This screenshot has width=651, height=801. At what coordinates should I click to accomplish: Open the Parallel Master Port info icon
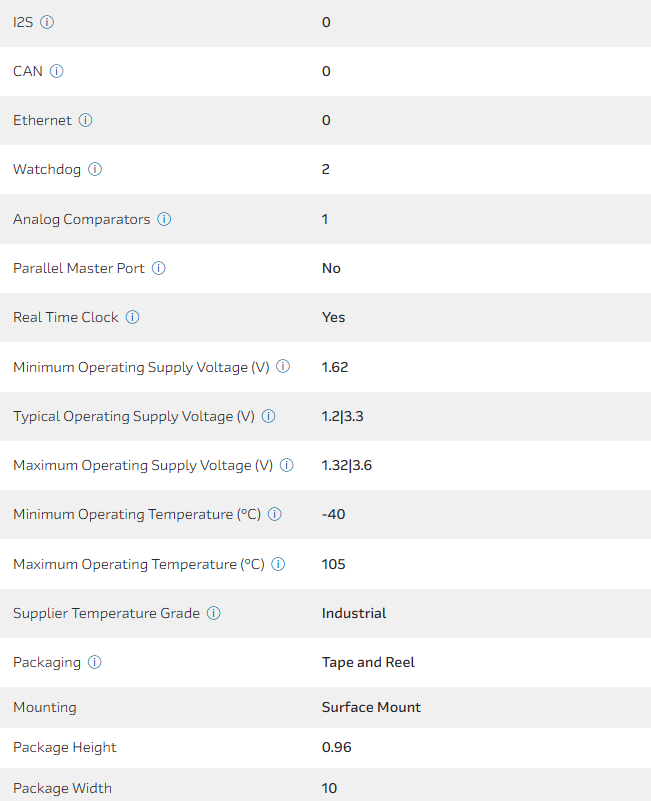(159, 268)
